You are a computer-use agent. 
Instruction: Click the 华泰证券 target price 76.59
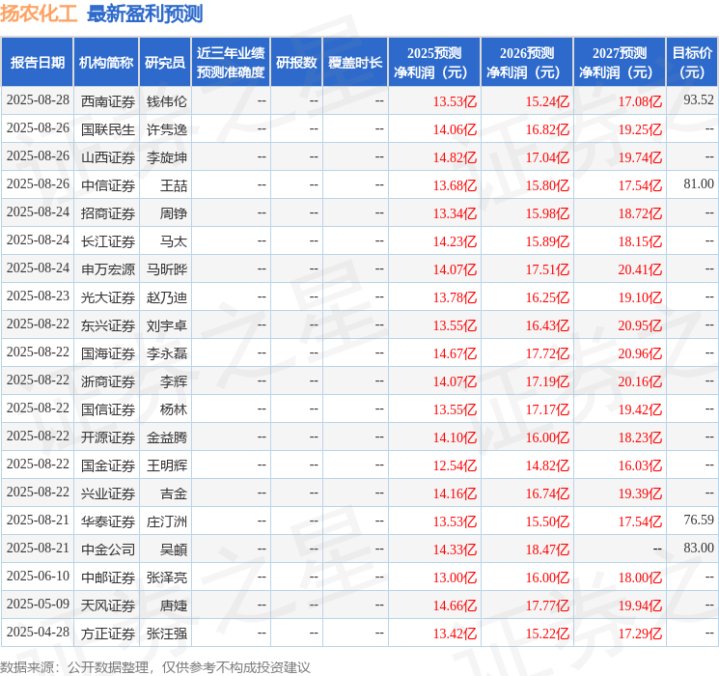[x=698, y=520]
